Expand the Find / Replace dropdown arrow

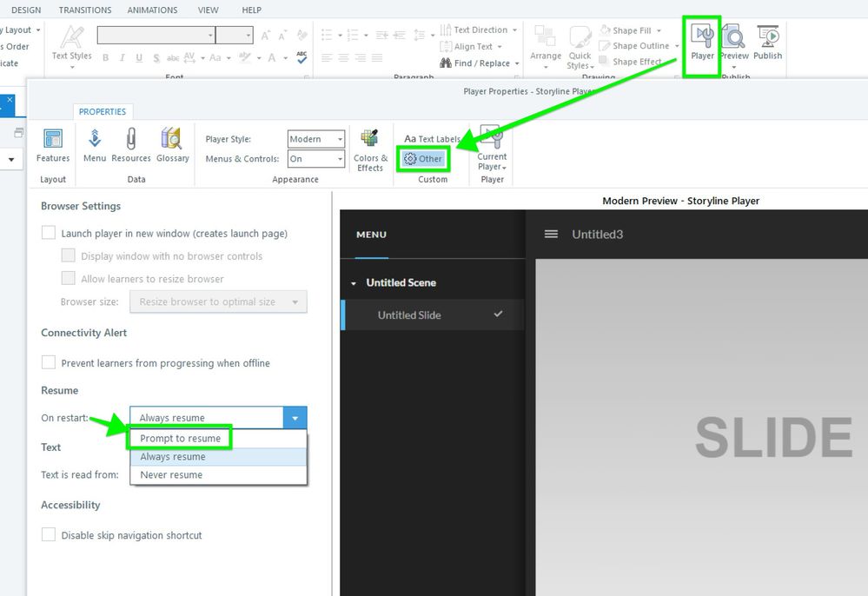click(516, 63)
